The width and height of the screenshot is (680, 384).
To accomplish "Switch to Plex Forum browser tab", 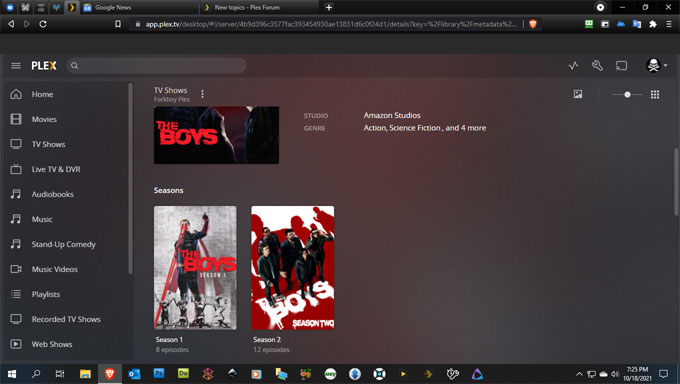I will pyautogui.click(x=259, y=7).
